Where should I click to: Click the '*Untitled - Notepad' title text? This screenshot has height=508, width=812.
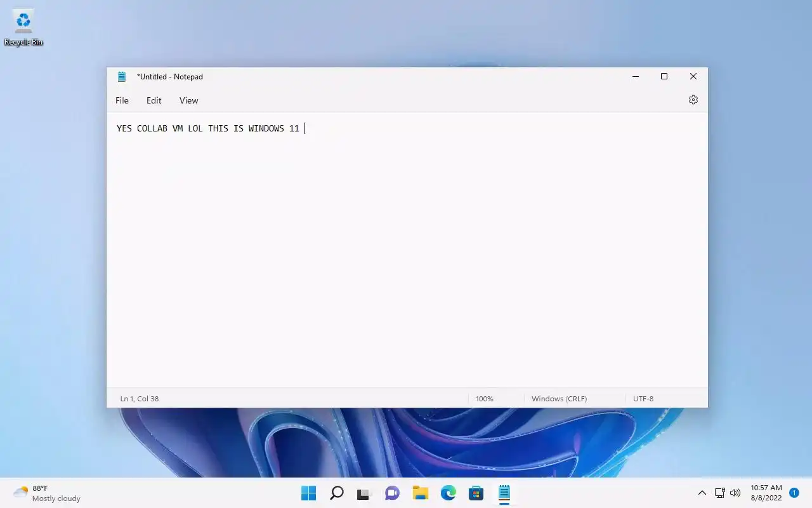point(170,77)
